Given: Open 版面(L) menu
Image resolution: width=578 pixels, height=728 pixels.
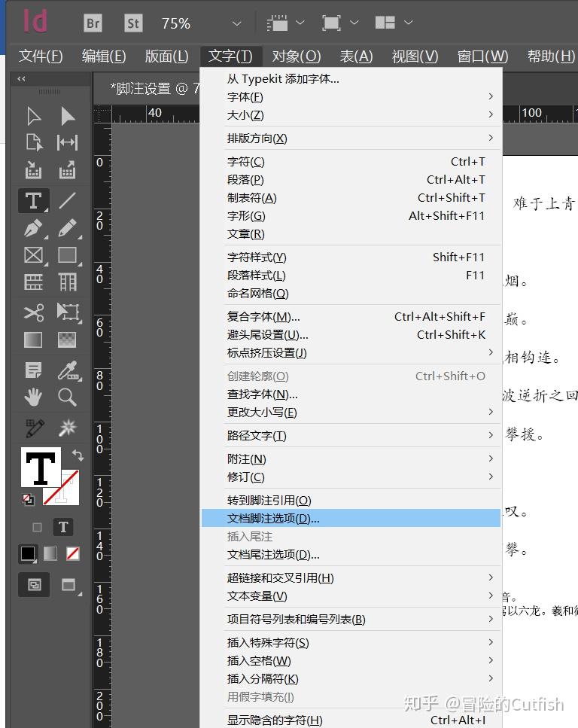Looking at the screenshot, I should [x=166, y=56].
